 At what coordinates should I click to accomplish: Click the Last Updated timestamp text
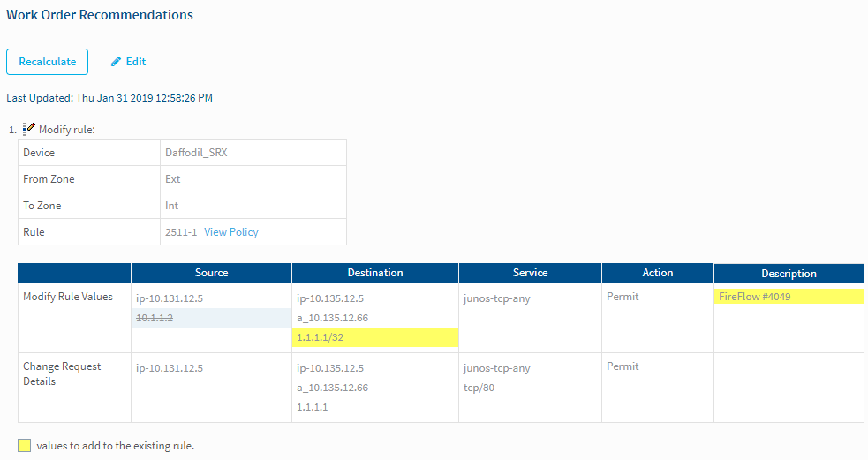click(x=109, y=97)
